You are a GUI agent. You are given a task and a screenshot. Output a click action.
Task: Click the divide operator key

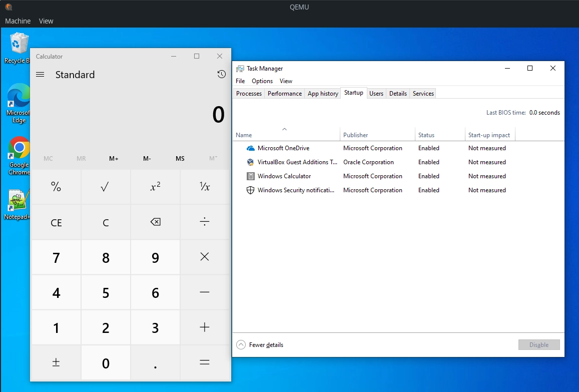205,222
